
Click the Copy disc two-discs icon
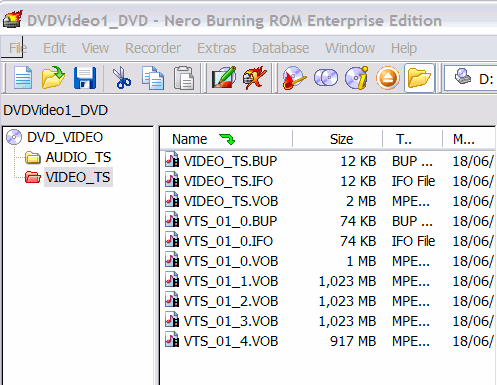pos(326,78)
